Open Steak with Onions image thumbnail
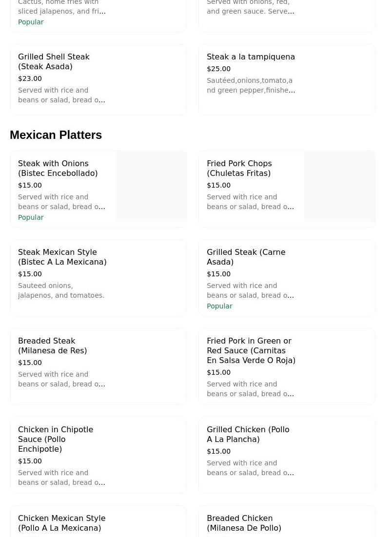392x537 pixels. click(x=151, y=187)
